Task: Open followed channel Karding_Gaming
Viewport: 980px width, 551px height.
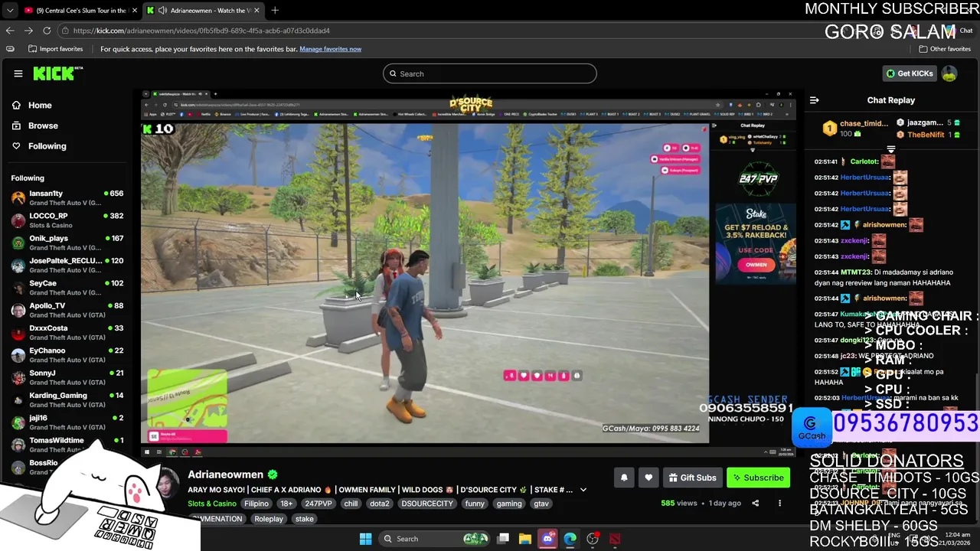Action: 67,399
